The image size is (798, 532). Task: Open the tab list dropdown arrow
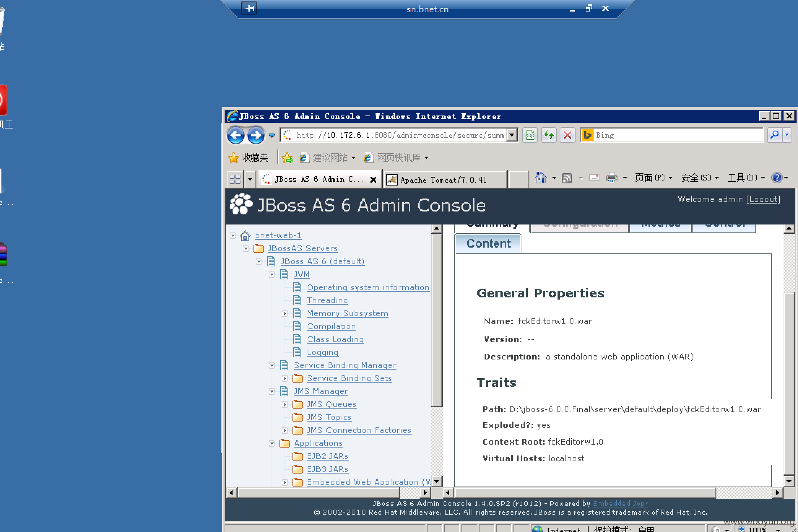point(250,179)
